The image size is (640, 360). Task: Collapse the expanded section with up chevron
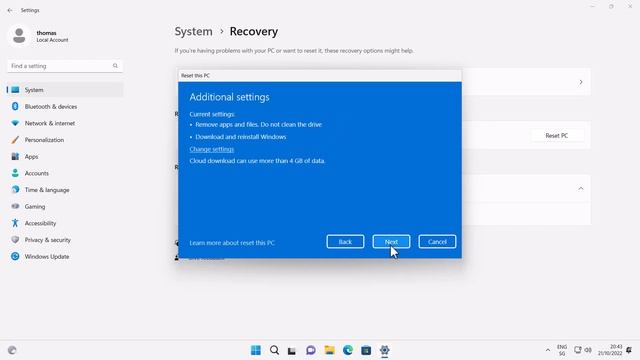[580, 189]
